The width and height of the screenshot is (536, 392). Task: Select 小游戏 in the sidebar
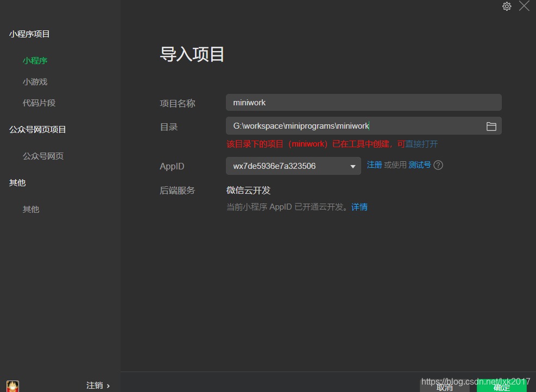35,82
